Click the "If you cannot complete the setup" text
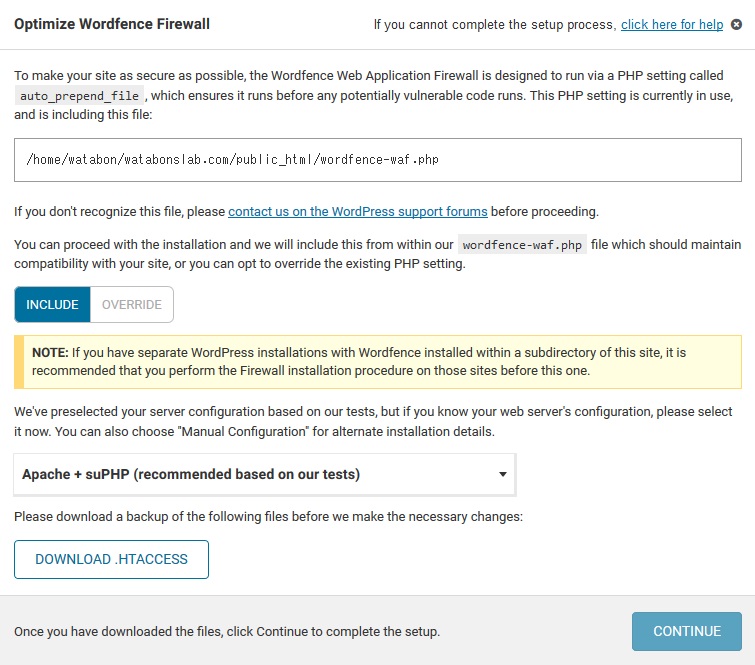This screenshot has height=665, width=755. point(495,25)
